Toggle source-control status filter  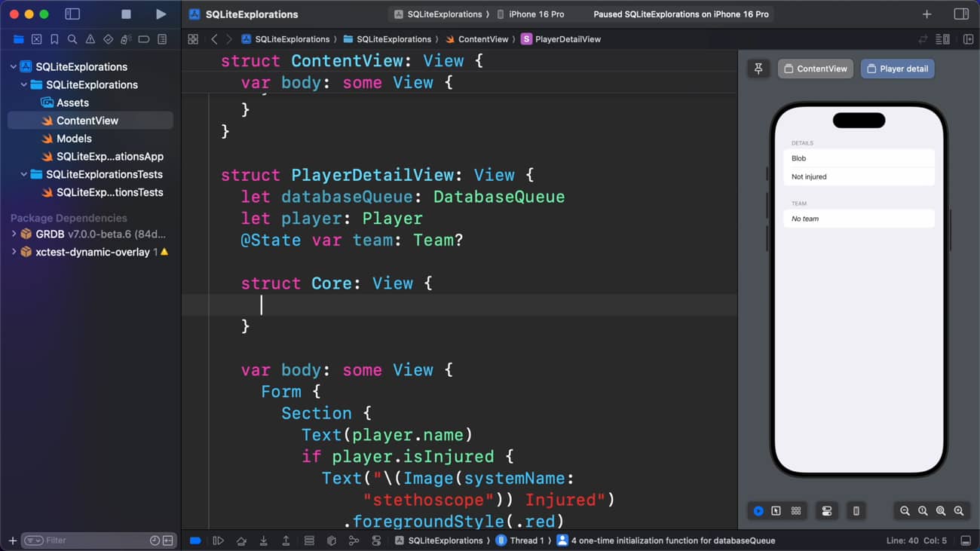(x=168, y=540)
